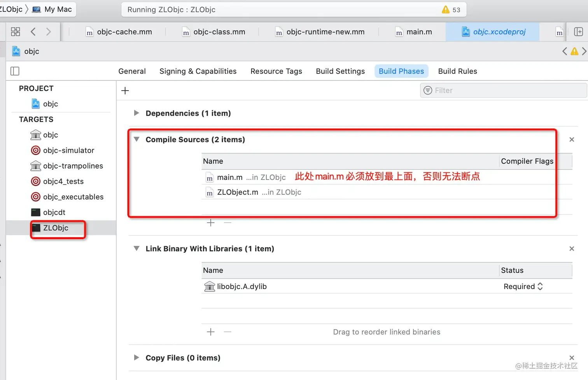The width and height of the screenshot is (588, 380).
Task: Select the objc.xcodeproj editor tab
Action: click(493, 32)
